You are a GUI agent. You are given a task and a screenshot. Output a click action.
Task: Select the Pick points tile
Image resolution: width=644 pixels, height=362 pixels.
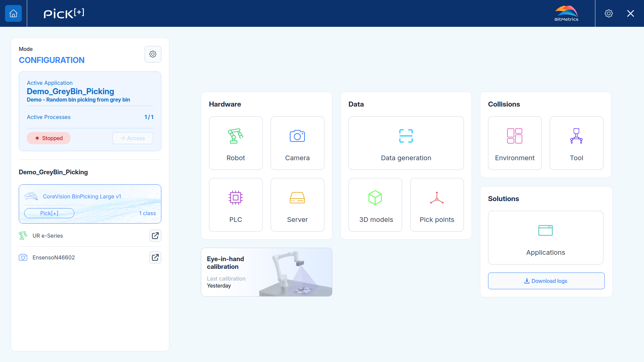[437, 205]
